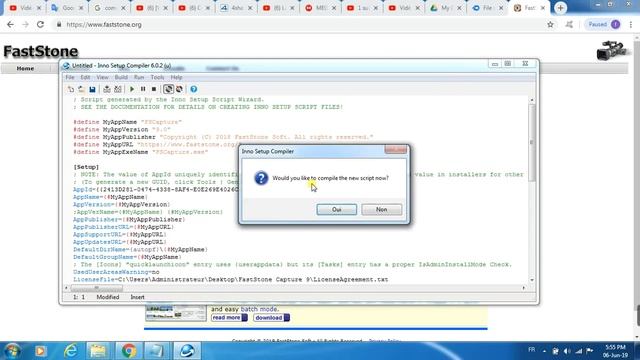Go back with Chrome back arrow
The width and height of the screenshot is (640, 360).
click(10, 24)
